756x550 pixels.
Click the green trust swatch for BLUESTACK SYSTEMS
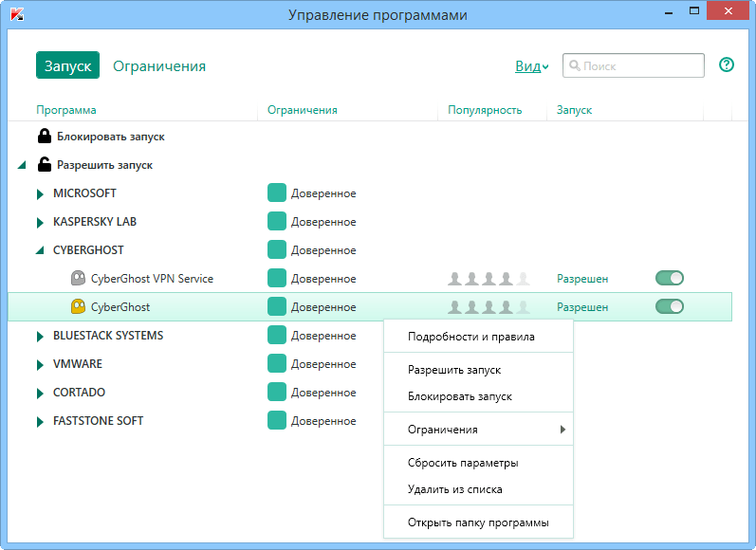tap(277, 335)
